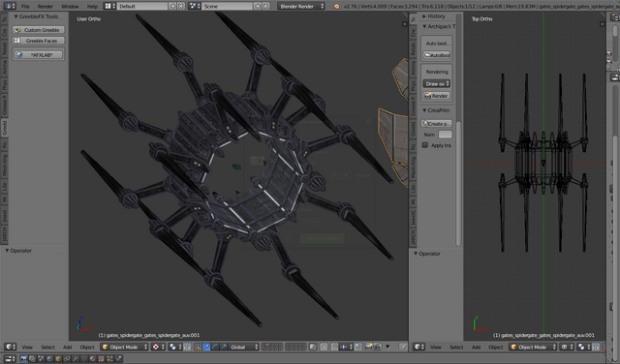Toggle first layer button in left viewport
This screenshot has height=364, width=620.
coord(263,345)
